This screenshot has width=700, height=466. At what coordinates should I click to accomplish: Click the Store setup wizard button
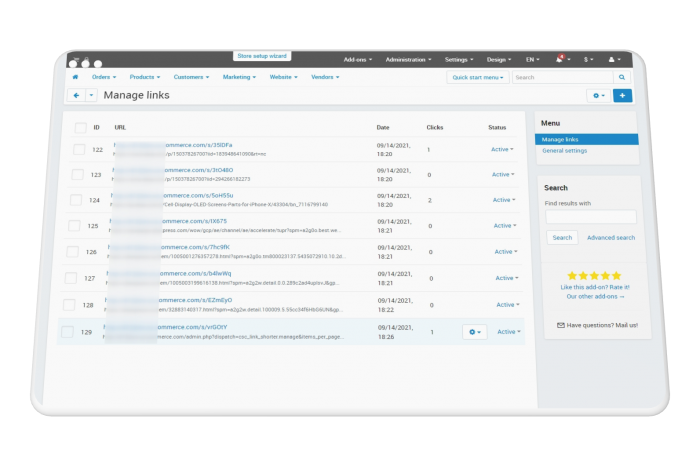[x=262, y=56]
